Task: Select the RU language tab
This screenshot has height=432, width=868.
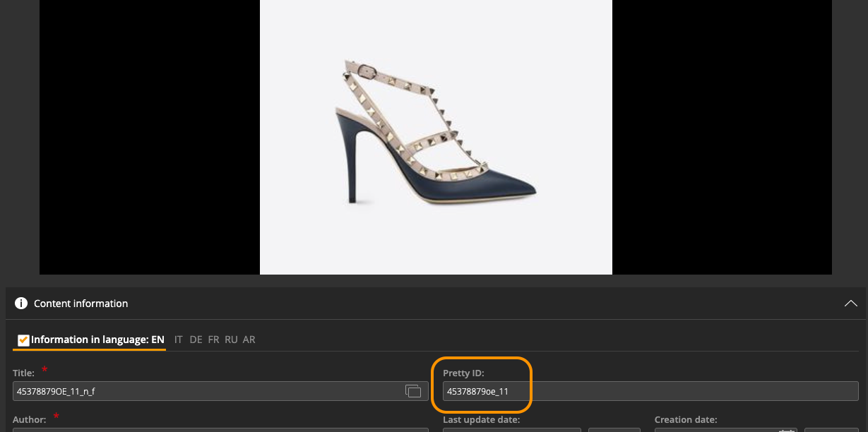Action: point(231,340)
